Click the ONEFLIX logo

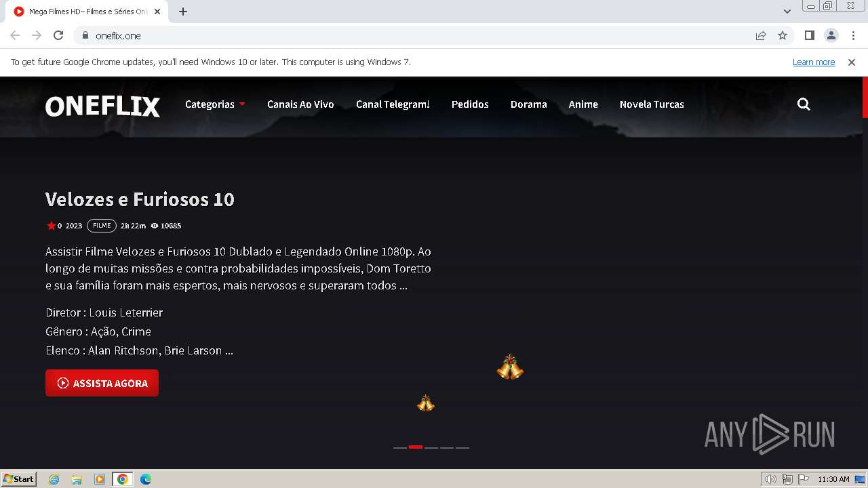(102, 106)
